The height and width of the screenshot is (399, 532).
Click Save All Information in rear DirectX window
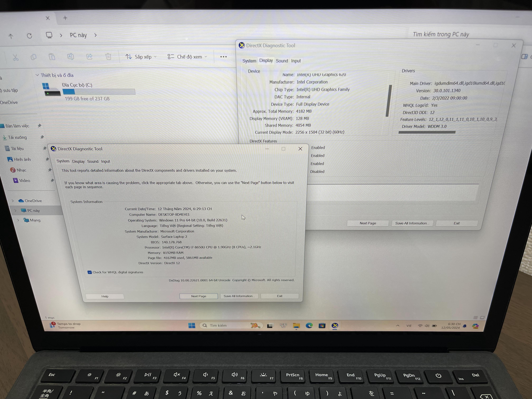click(x=412, y=223)
